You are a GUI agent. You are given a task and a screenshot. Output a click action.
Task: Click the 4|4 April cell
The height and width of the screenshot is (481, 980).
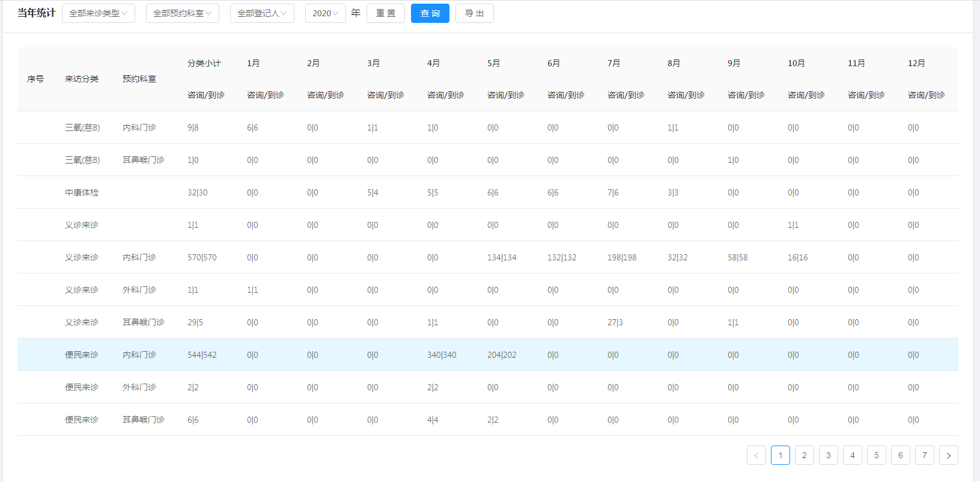point(433,420)
